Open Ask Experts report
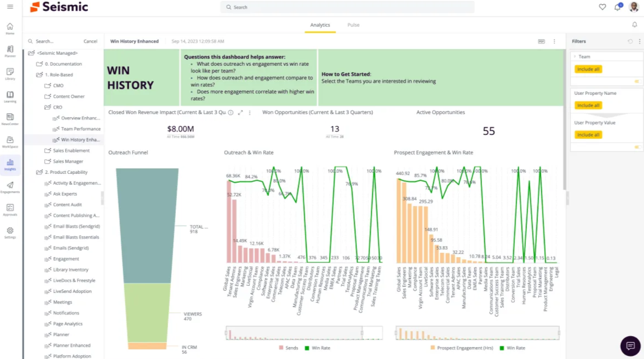Viewport: 644px width, 359px height. [61, 194]
